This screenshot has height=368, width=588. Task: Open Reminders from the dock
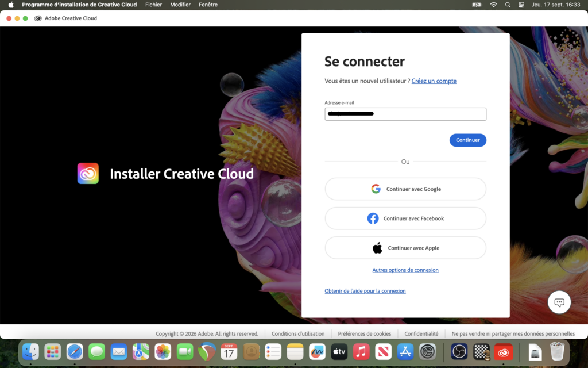coord(273,352)
